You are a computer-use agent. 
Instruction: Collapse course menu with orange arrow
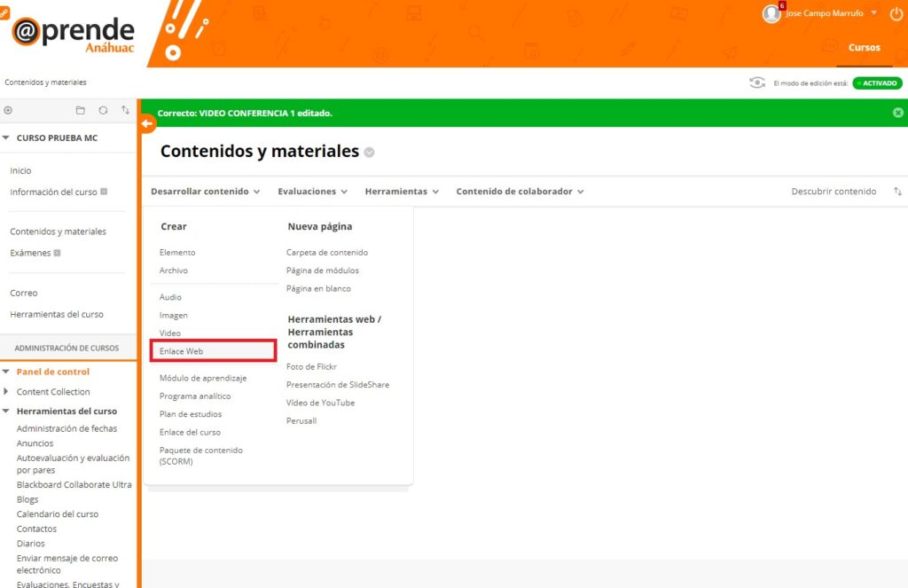tap(148, 124)
